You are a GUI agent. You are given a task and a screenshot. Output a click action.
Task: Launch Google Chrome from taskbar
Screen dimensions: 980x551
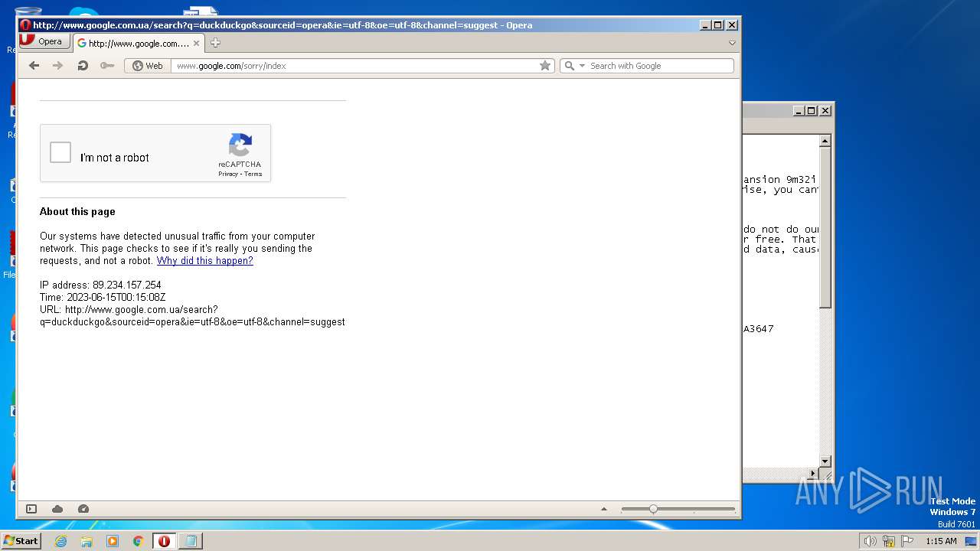[139, 541]
